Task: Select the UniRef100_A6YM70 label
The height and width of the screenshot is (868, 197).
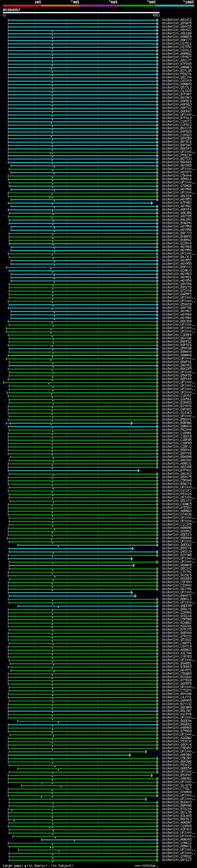Action: coord(177,172)
